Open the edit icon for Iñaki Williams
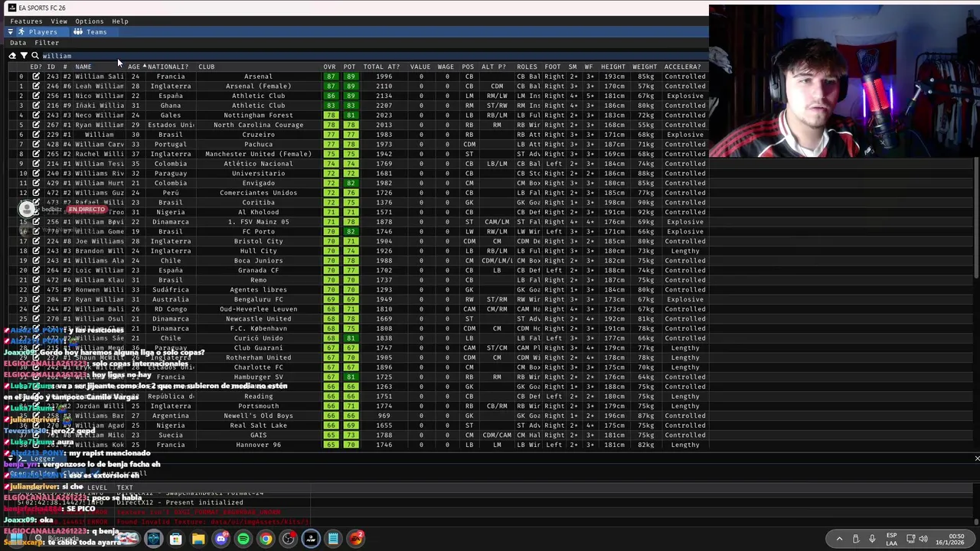This screenshot has height=551, width=980. click(36, 106)
